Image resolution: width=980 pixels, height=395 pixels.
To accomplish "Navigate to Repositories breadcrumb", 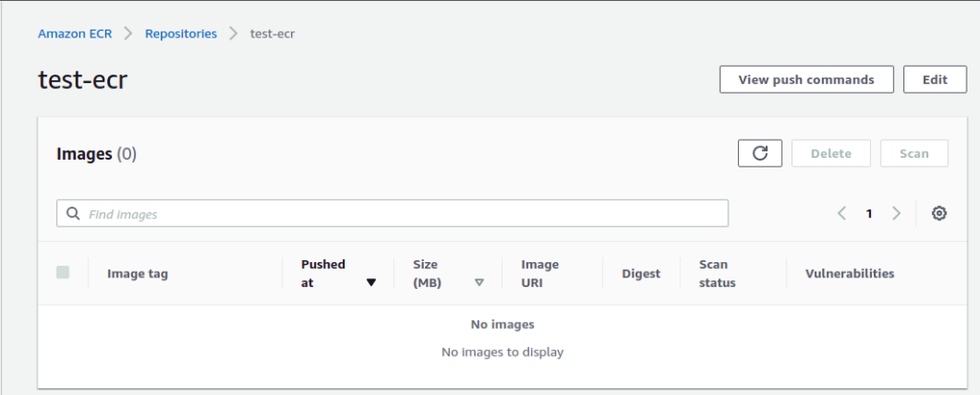I will (181, 33).
